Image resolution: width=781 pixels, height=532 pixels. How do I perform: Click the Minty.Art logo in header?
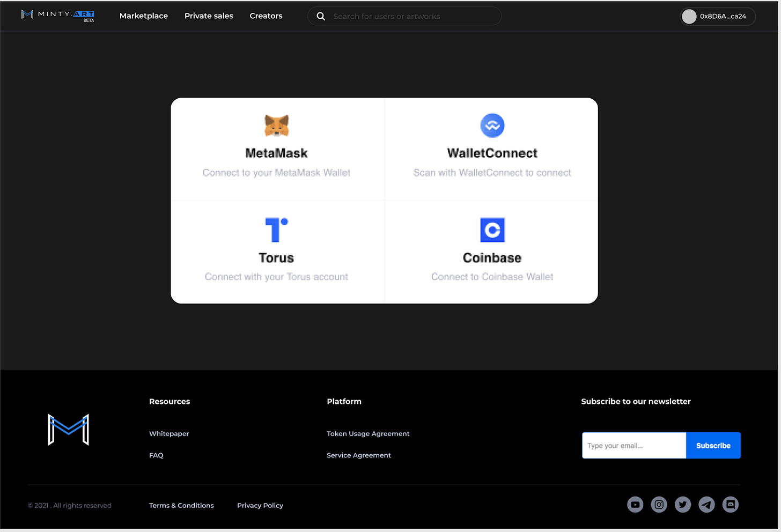pyautogui.click(x=58, y=16)
